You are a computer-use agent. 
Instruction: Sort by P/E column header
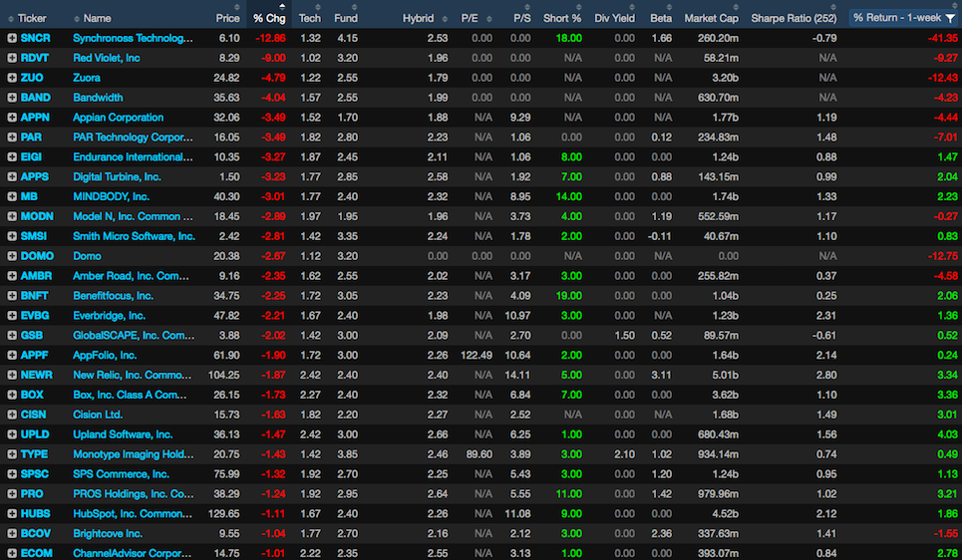(x=470, y=18)
